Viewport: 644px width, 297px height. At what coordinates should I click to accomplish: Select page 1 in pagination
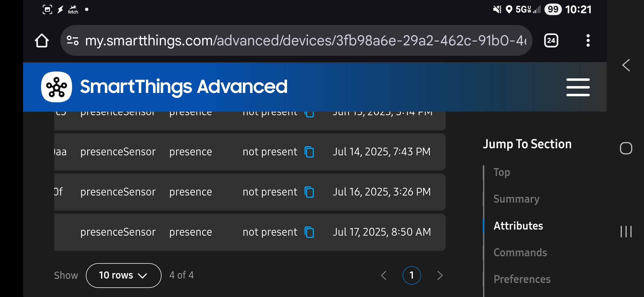point(412,275)
